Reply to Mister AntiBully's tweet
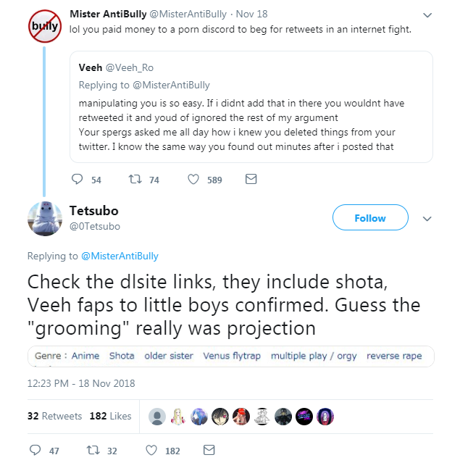This screenshot has width=460, height=476. click(79, 180)
